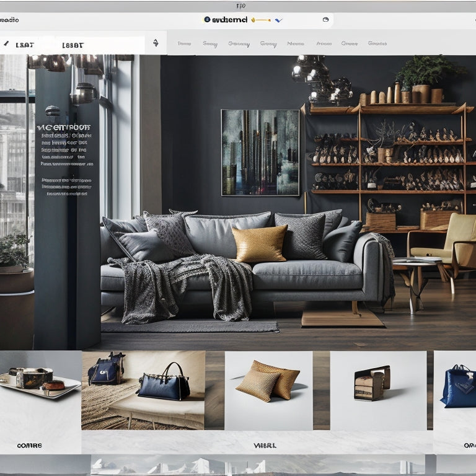Click the COMRS label under the tray product
Image resolution: width=476 pixels, height=476 pixels.
tap(29, 445)
